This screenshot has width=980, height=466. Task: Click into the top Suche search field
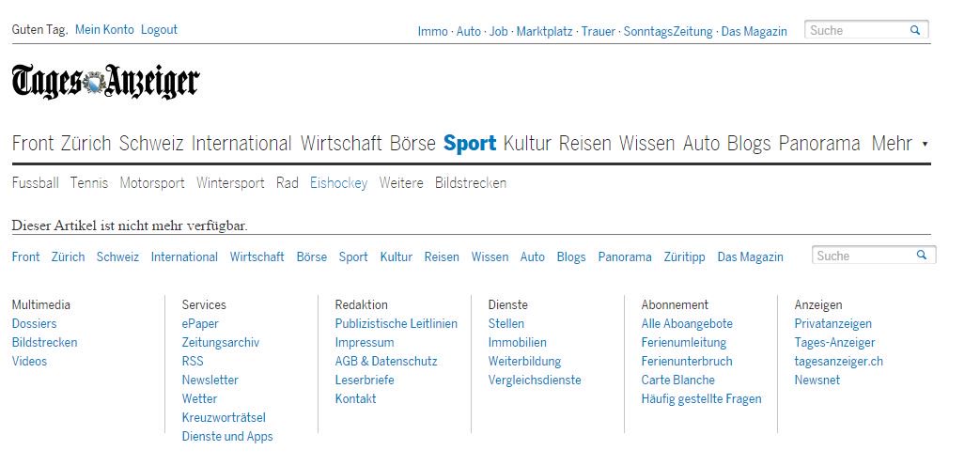coord(866,30)
